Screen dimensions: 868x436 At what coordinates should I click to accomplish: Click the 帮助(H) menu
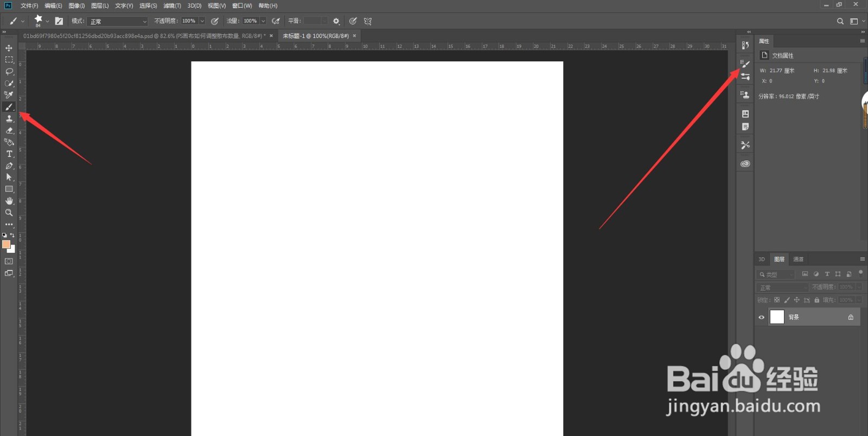268,5
